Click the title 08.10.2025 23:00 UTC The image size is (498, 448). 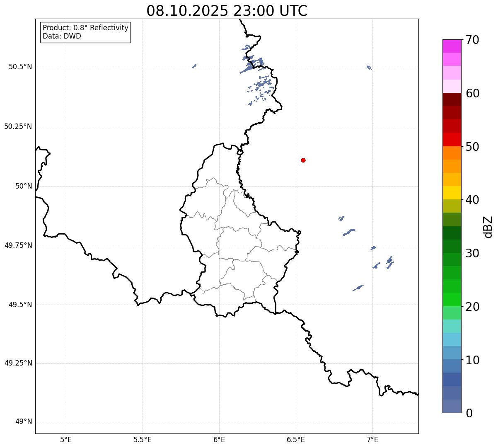(227, 11)
